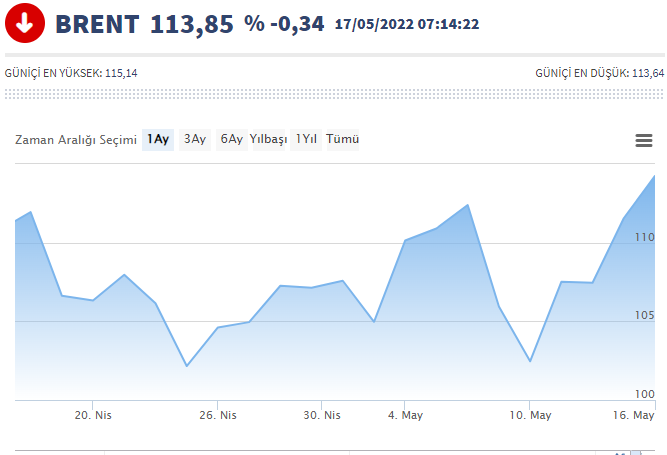This screenshot has height=455, width=667.
Task: Switch chart range to 3Ay
Action: point(195,140)
